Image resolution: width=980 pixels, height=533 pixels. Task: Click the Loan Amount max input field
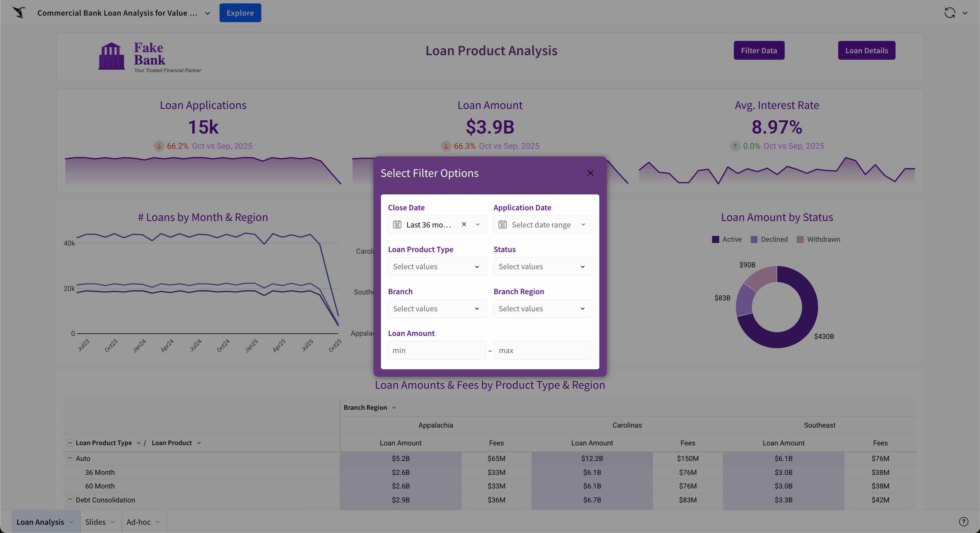coord(543,350)
